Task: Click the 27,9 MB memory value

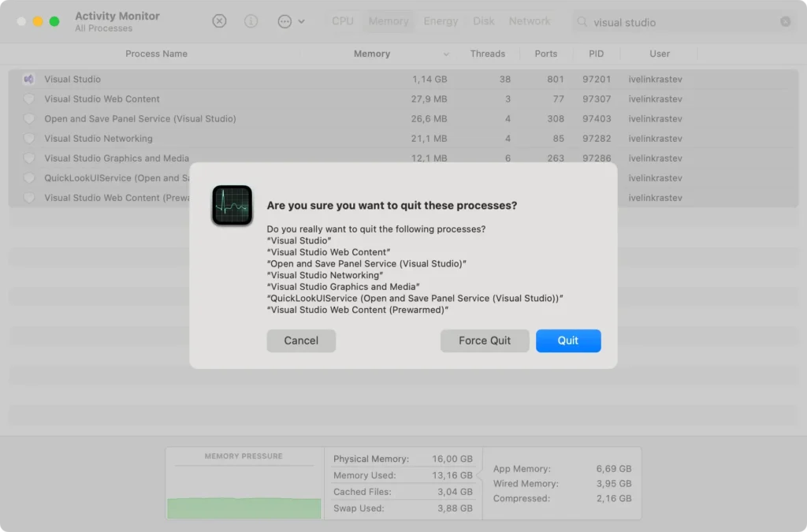Action: click(429, 99)
